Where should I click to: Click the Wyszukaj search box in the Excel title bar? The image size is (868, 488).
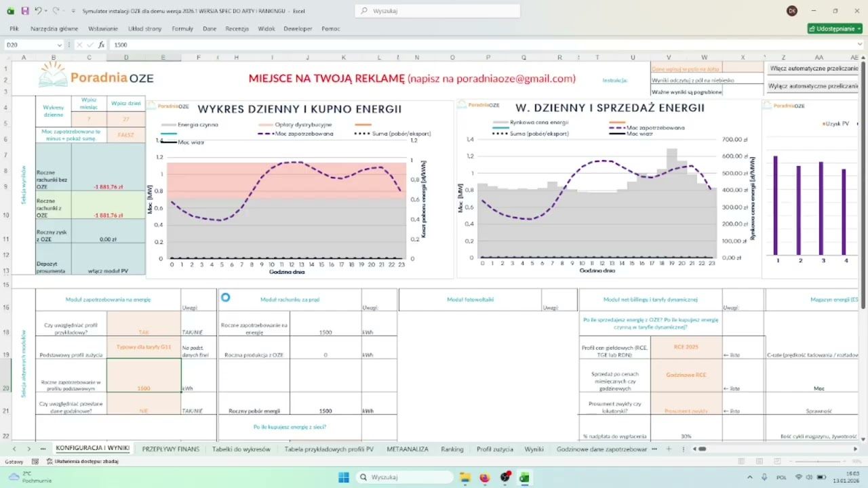(437, 11)
